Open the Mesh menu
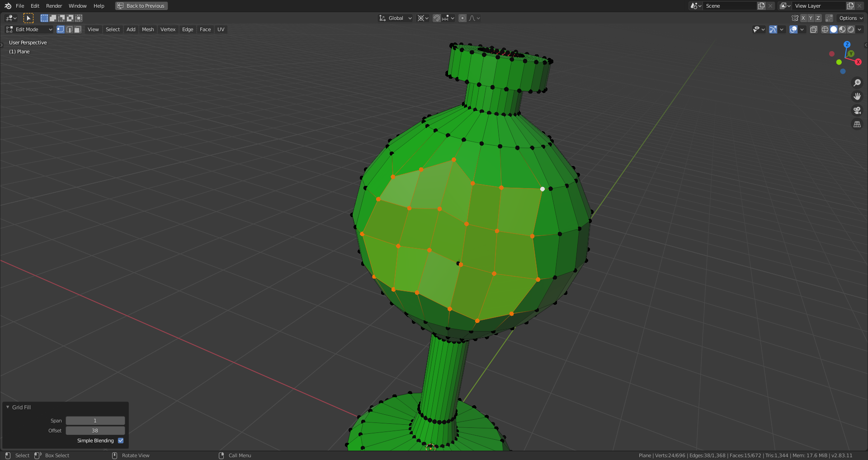Viewport: 868px width, 460px height. 148,29
